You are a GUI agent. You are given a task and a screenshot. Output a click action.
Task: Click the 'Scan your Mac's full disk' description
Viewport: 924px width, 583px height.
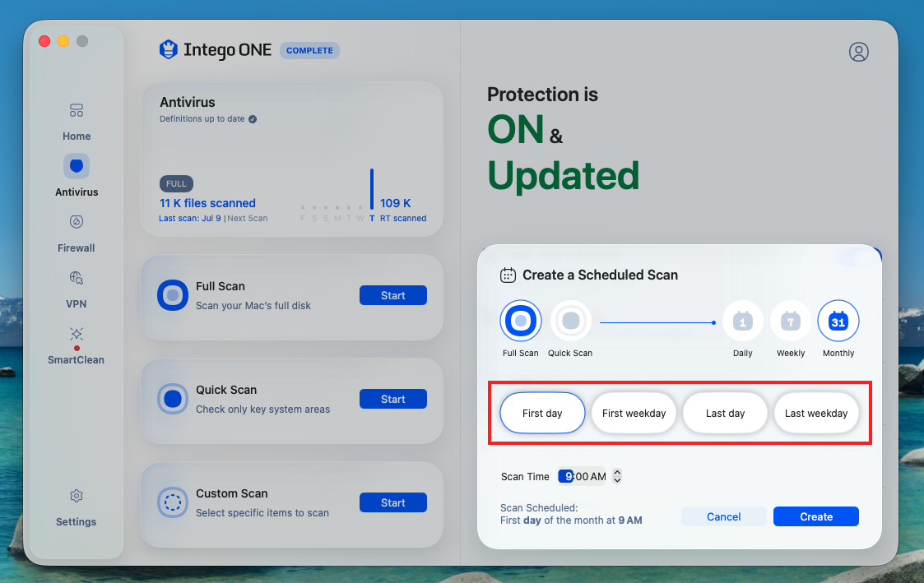pos(253,306)
